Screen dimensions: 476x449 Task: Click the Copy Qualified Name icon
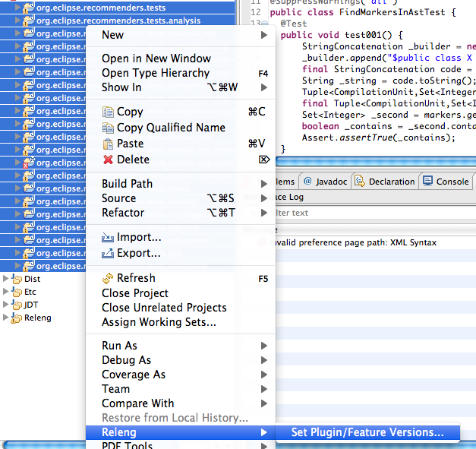[108, 128]
